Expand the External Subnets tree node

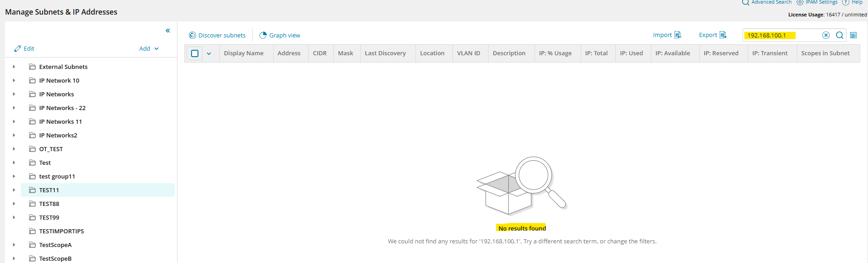click(14, 67)
